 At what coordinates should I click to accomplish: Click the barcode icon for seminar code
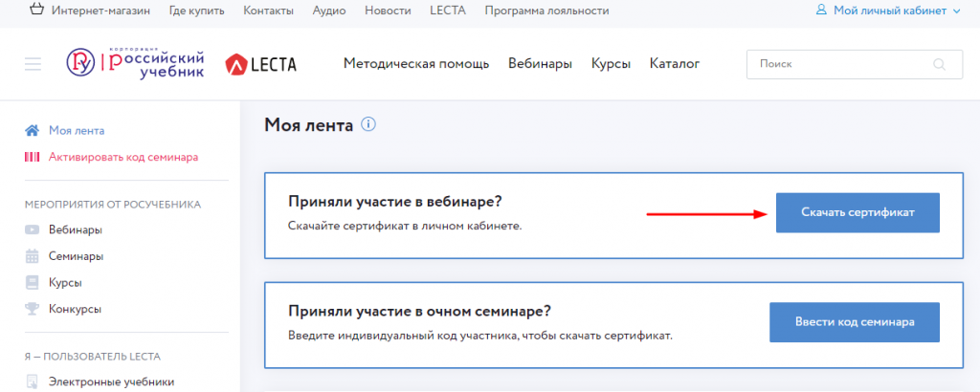[32, 158]
